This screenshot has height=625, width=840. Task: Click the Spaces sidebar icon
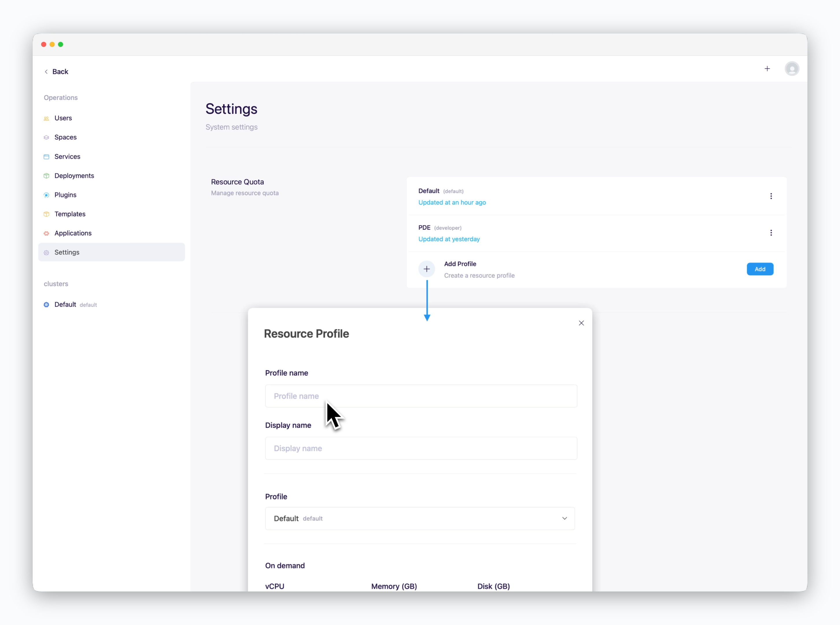tap(47, 137)
